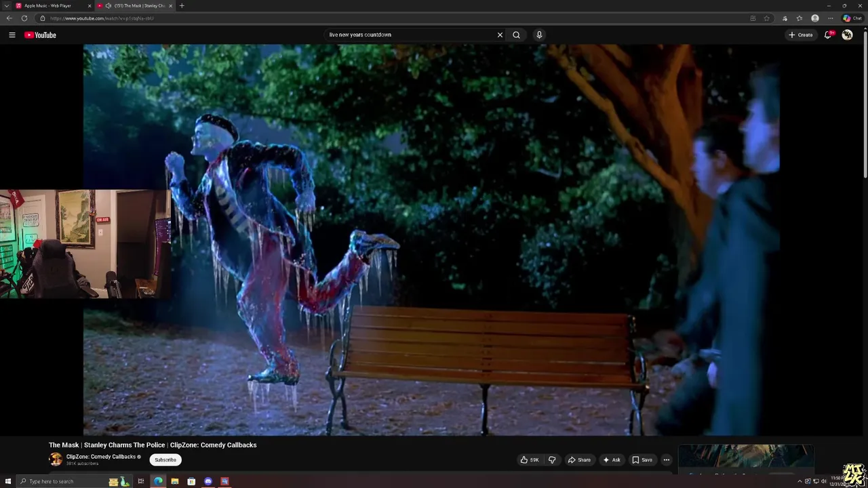Show hidden system tray icons

coord(800,481)
